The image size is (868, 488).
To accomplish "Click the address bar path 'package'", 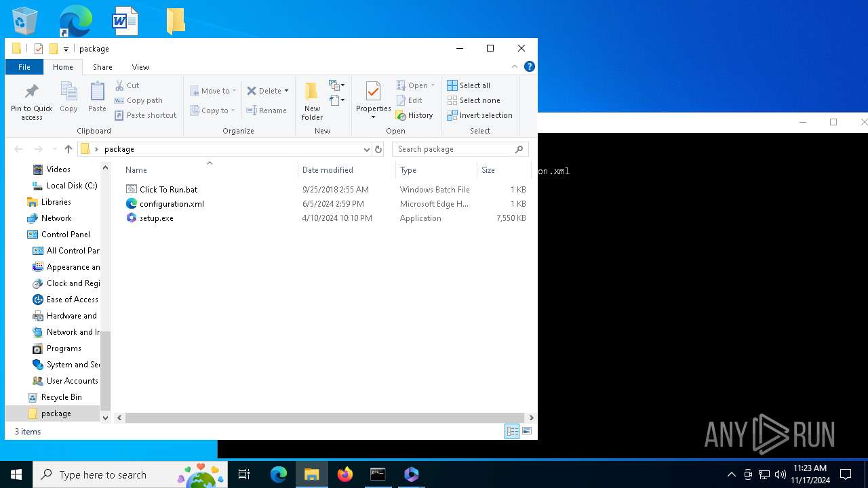I will [x=119, y=149].
